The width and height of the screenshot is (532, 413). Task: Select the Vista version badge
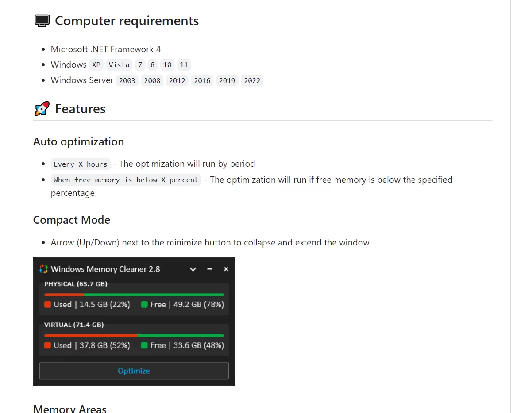[119, 65]
